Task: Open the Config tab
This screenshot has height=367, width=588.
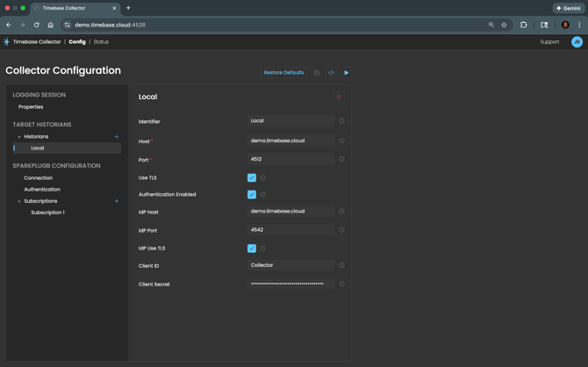Action: [x=77, y=42]
